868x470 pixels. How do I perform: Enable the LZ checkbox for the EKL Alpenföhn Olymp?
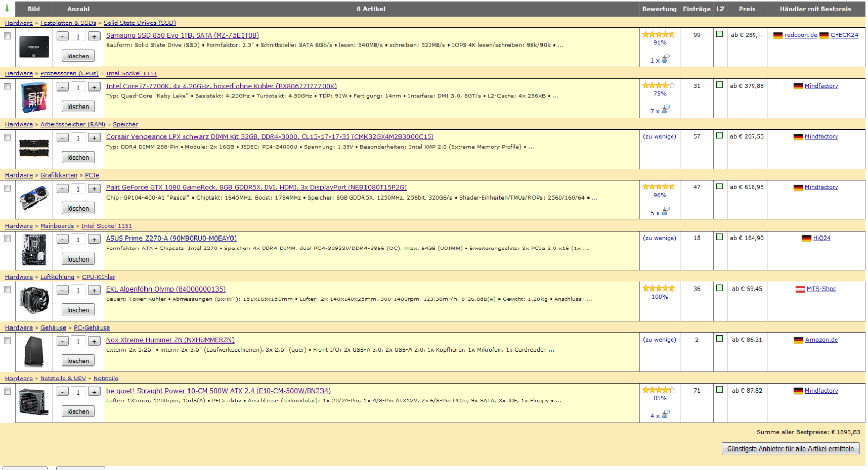[x=719, y=288]
